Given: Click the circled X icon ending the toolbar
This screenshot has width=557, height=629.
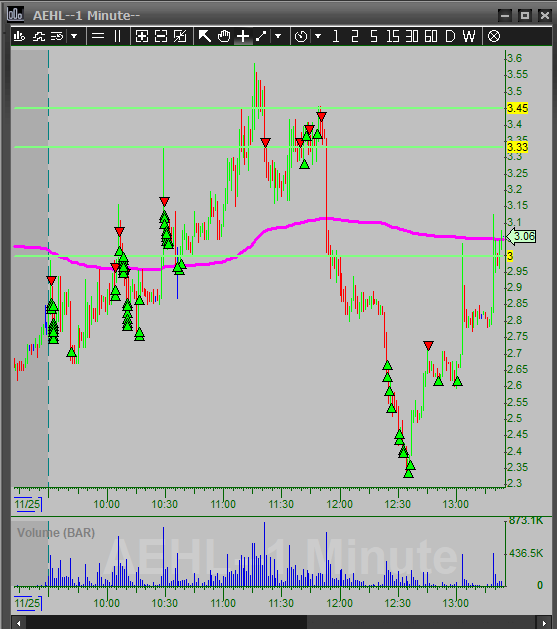Looking at the screenshot, I should 494,37.
